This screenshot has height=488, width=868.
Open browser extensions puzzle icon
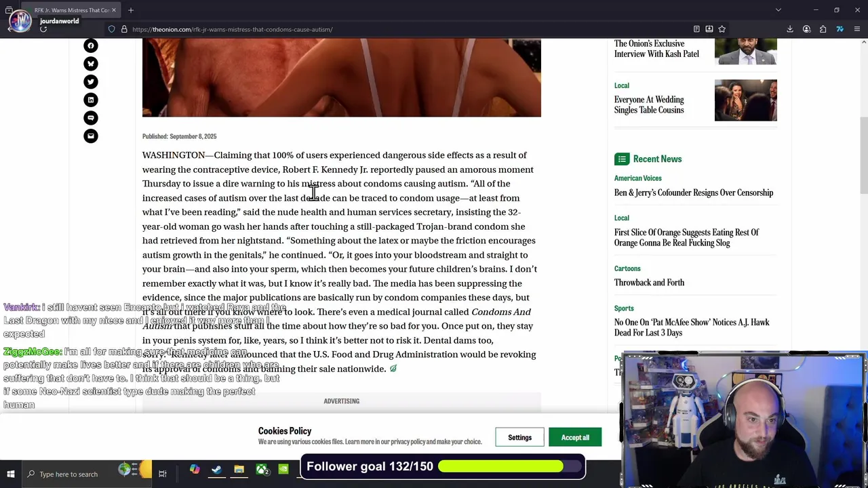point(823,29)
